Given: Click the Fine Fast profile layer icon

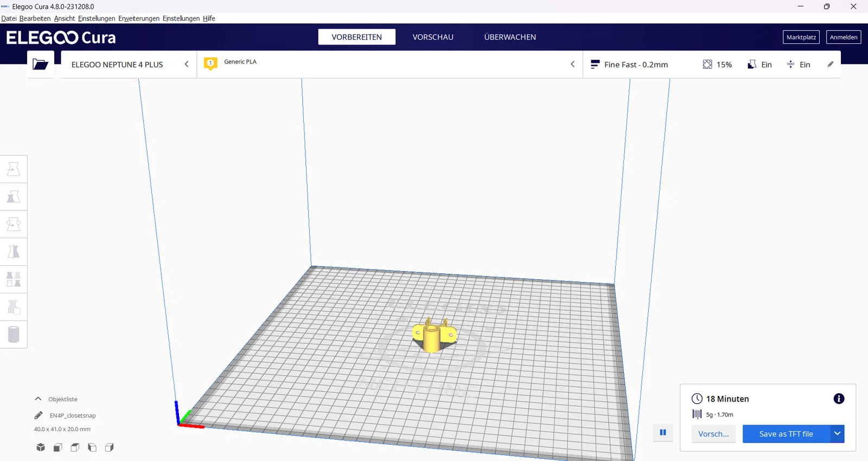Looking at the screenshot, I should (x=595, y=65).
